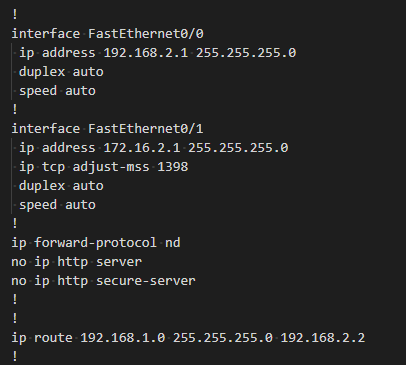Click the 'interface FastEthernet0/1' line

click(x=107, y=129)
